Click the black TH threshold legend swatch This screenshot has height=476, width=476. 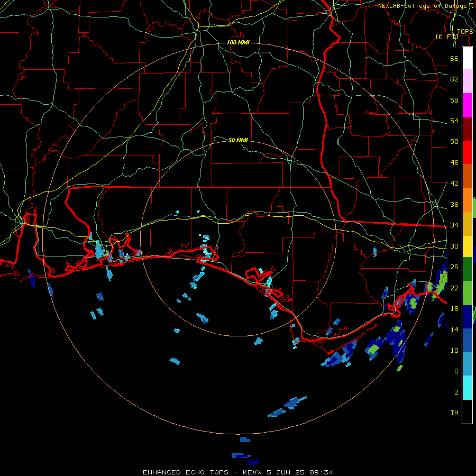click(x=467, y=411)
